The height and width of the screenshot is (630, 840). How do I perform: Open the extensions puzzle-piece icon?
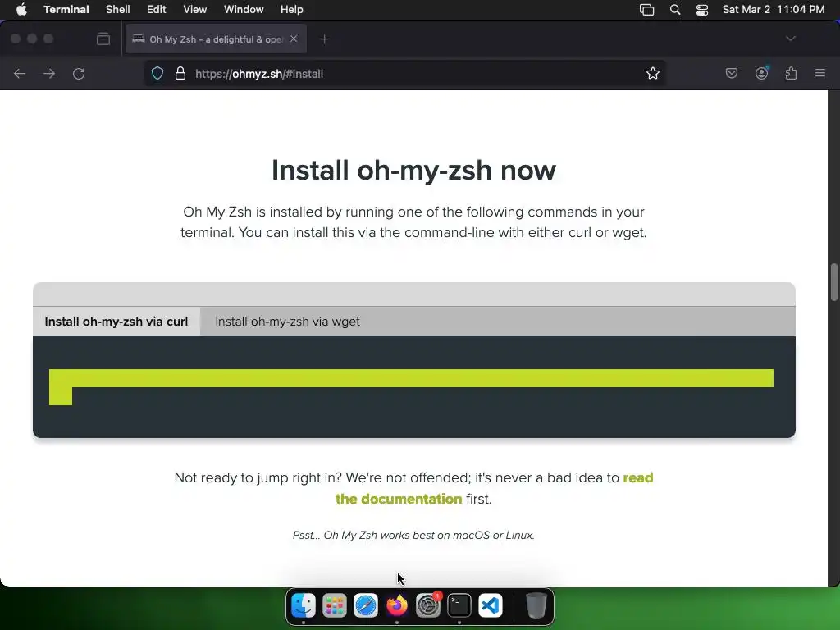click(x=792, y=73)
